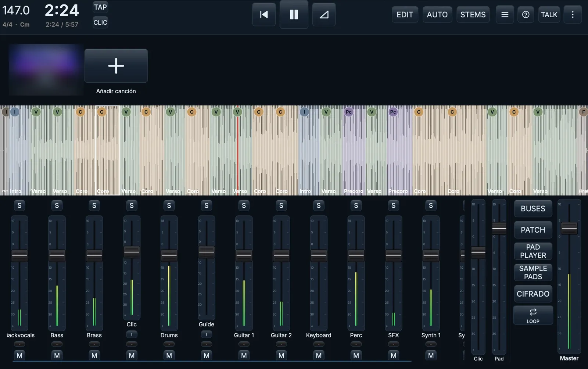The image size is (588, 369).
Task: Add a song with the plus button
Action: pos(116,66)
